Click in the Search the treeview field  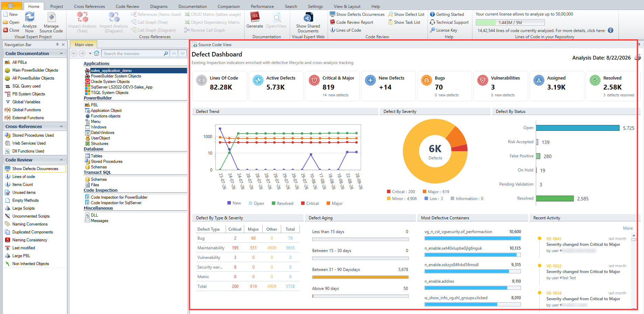click(x=133, y=53)
